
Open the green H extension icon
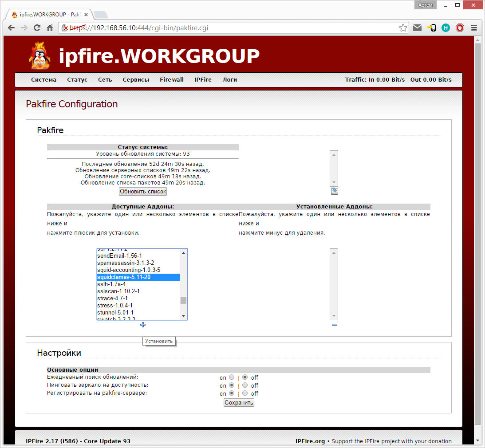pyautogui.click(x=446, y=28)
